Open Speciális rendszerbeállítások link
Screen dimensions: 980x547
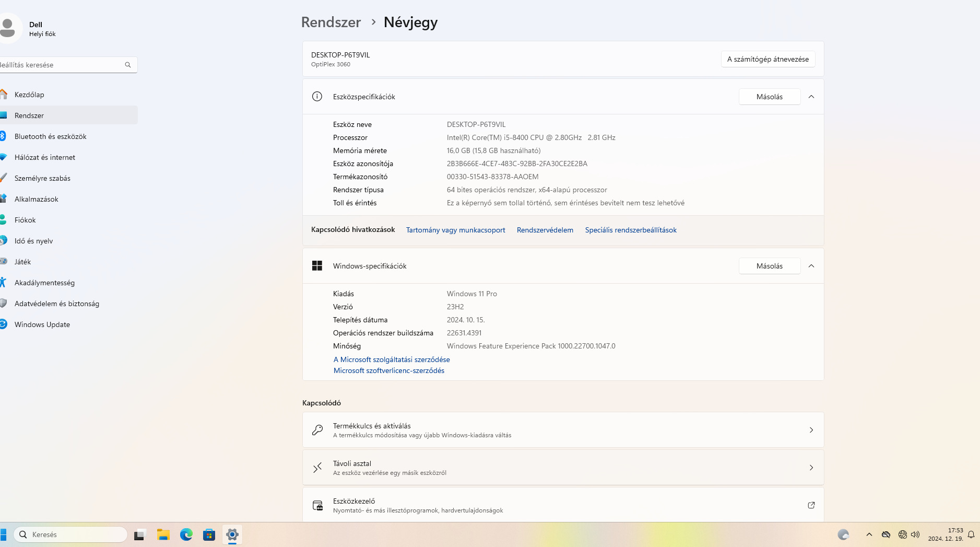[631, 230]
